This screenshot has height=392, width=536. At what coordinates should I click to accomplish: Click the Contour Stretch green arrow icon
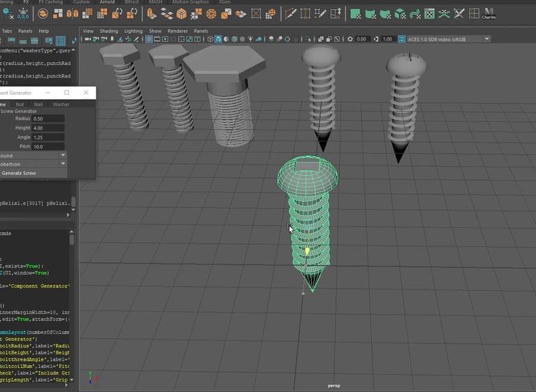click(x=415, y=14)
